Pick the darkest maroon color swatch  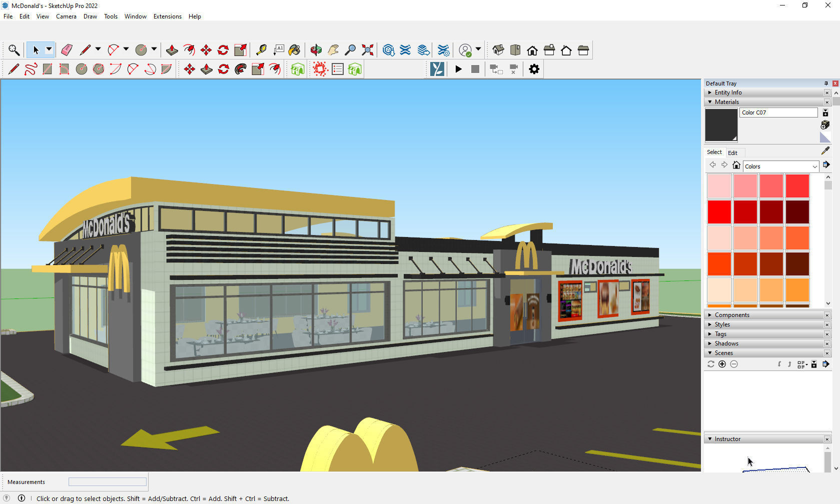tap(797, 212)
